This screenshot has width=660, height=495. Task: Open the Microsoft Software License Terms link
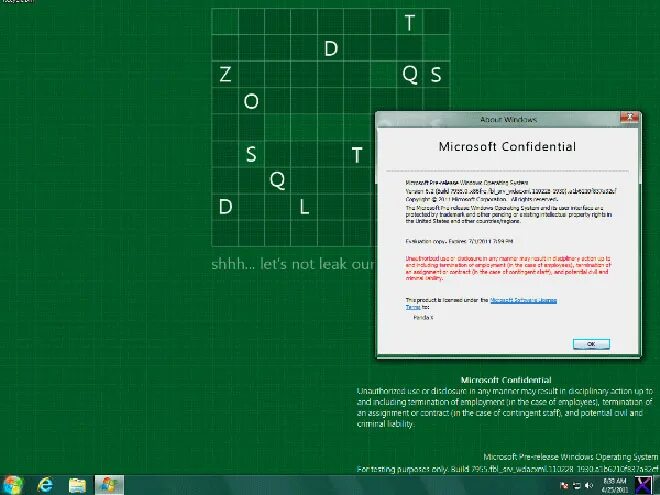[524, 300]
